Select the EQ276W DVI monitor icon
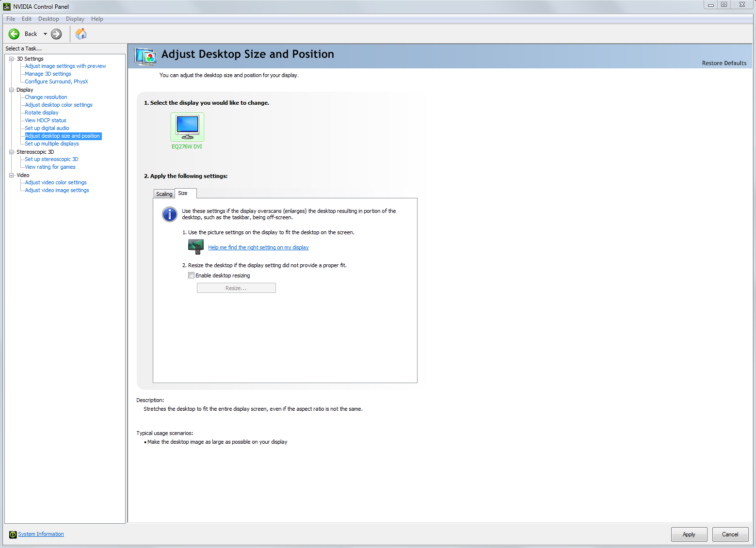The image size is (756, 548). click(187, 127)
